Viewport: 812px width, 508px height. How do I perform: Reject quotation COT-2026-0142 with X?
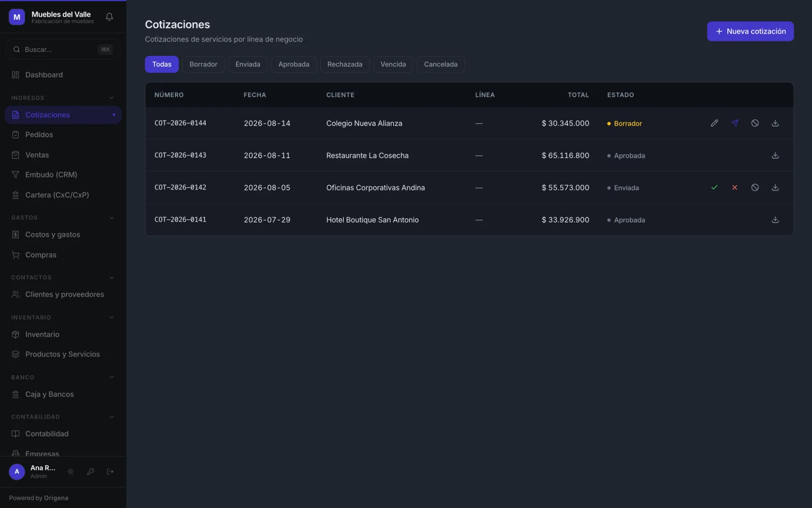(734, 187)
